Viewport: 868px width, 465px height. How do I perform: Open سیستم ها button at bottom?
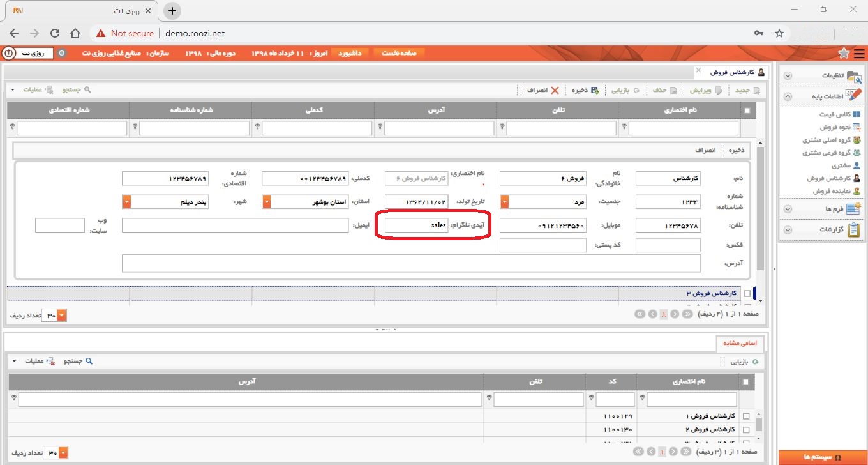(823, 457)
